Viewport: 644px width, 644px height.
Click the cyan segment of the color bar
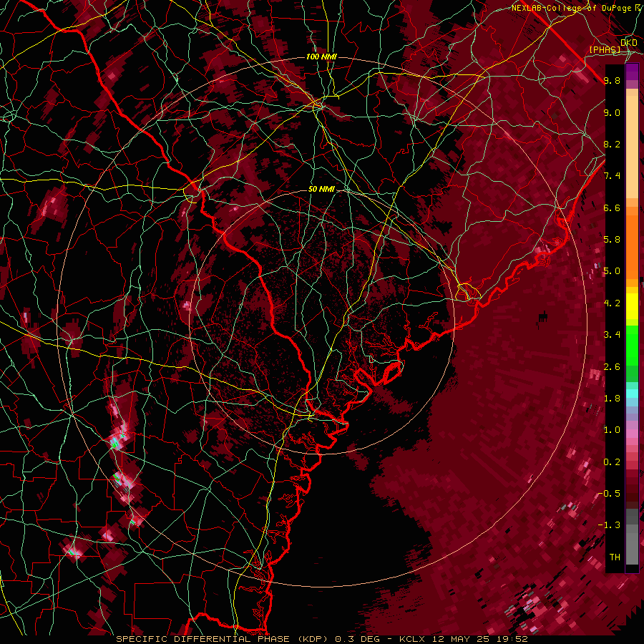[632, 394]
